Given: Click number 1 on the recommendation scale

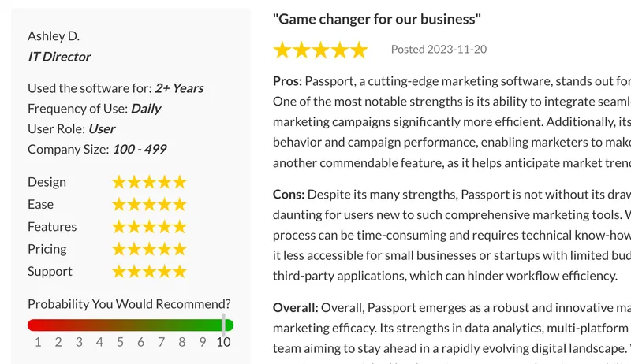Looking at the screenshot, I should point(38,342).
